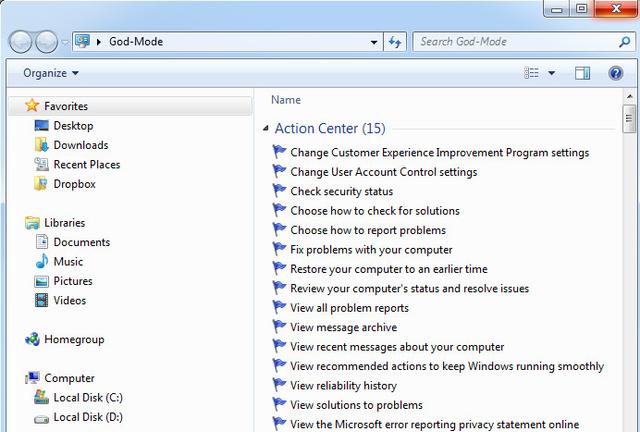The width and height of the screenshot is (640, 432).
Task: Open Local Disk (D:)
Action: click(88, 417)
